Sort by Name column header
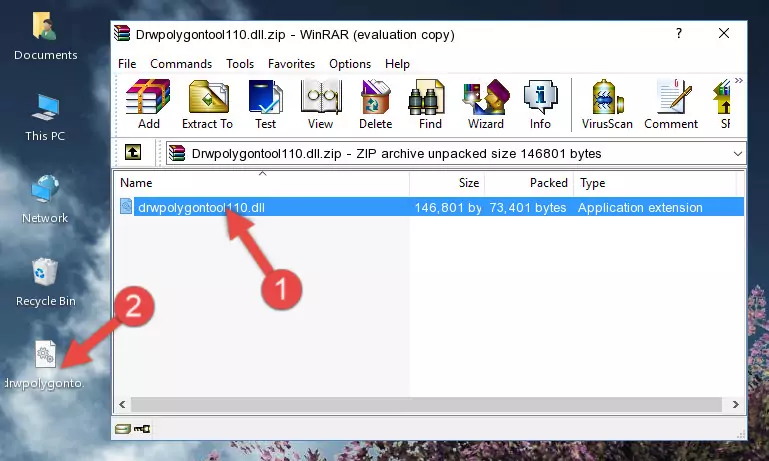This screenshot has height=461, width=769. click(262, 182)
